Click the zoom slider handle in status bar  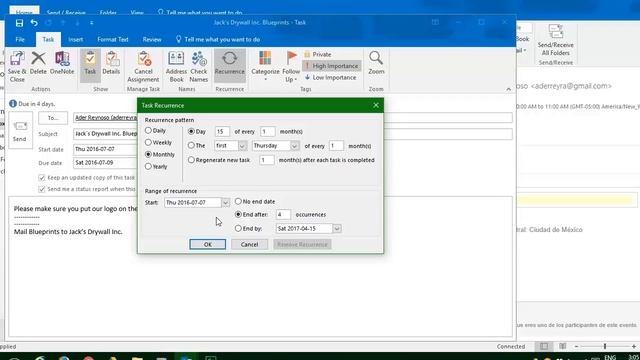tap(605, 346)
